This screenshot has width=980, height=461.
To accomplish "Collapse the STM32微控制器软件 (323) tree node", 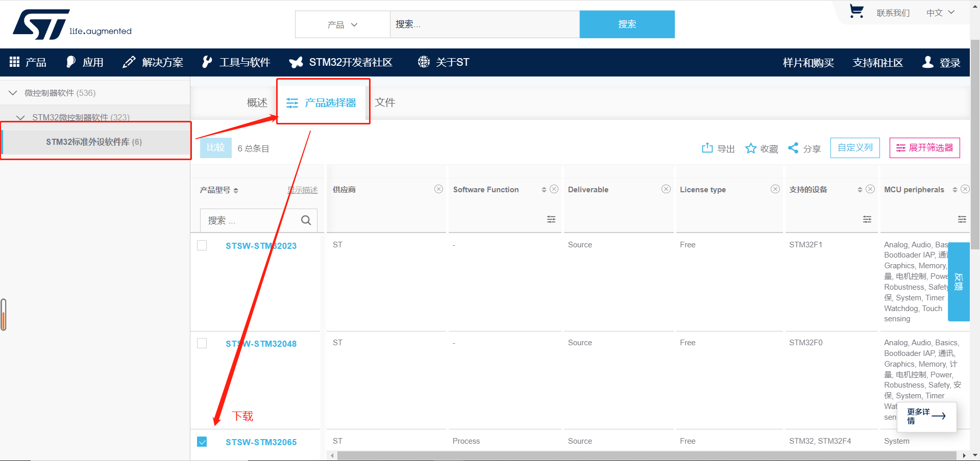I will coord(21,117).
